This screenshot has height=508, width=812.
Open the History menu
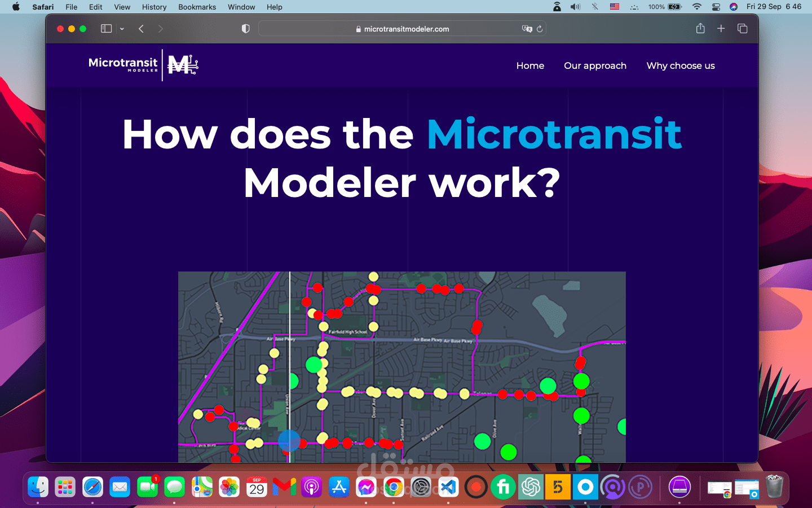154,7
